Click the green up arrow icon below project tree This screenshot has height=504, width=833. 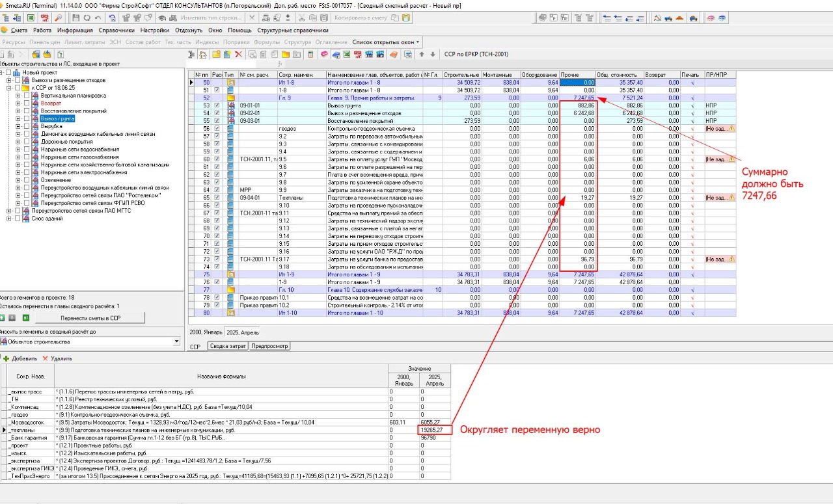coord(3,317)
